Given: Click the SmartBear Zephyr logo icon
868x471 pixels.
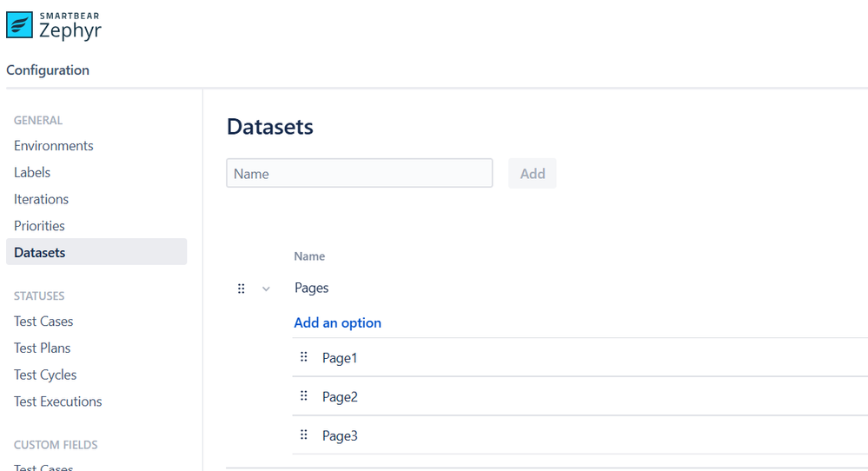Looking at the screenshot, I should pyautogui.click(x=19, y=25).
